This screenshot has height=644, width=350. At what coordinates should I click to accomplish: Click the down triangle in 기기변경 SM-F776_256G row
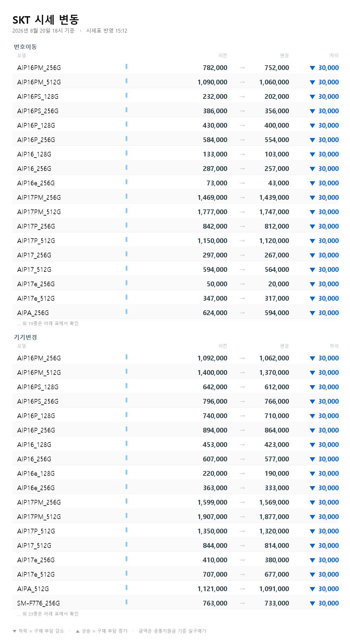(x=312, y=603)
